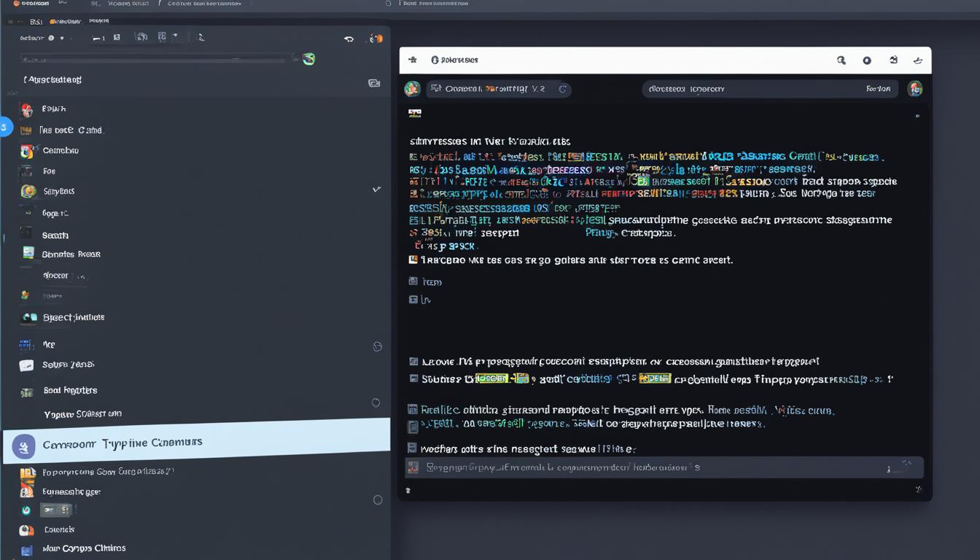Click the green round icon beside left search bar
This screenshot has height=560, width=980.
tap(308, 59)
